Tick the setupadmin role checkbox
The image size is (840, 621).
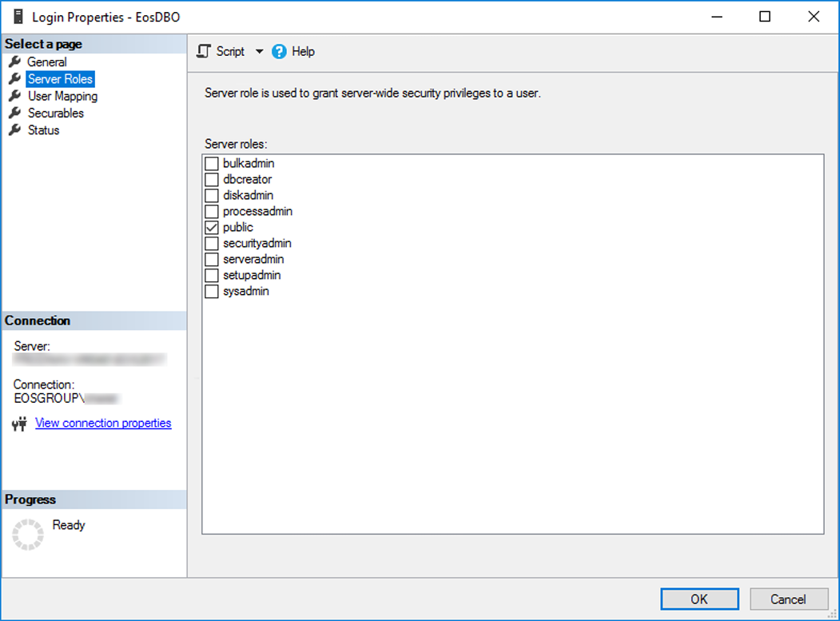click(212, 276)
